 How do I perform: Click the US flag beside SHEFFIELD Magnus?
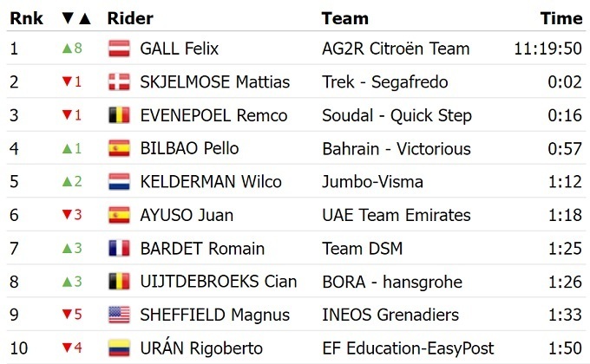coord(119,315)
